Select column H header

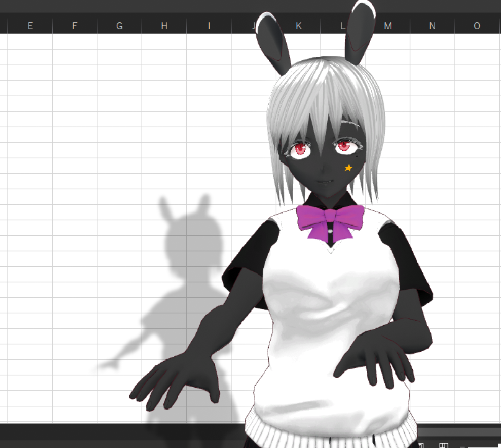(165, 26)
